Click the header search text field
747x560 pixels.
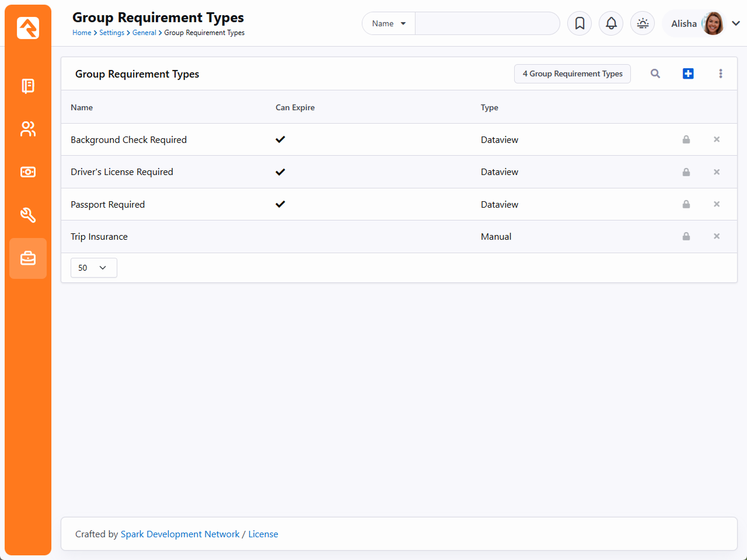tap(487, 23)
